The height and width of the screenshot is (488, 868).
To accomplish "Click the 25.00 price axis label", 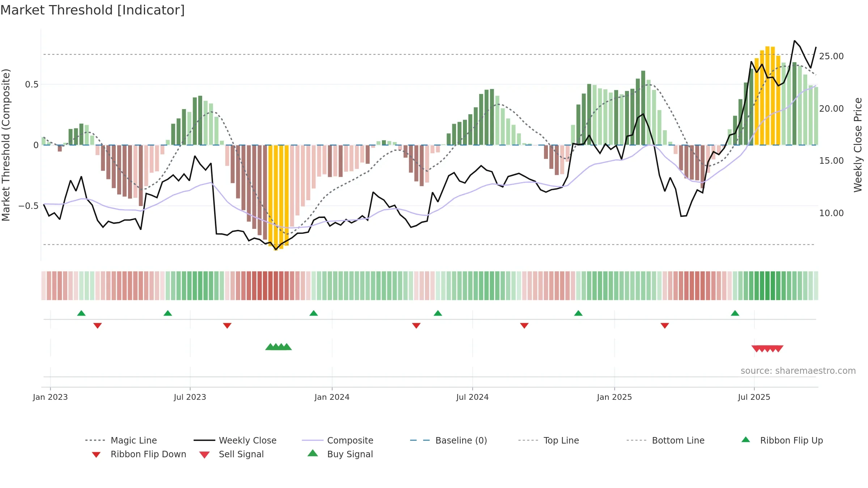I will coord(831,56).
